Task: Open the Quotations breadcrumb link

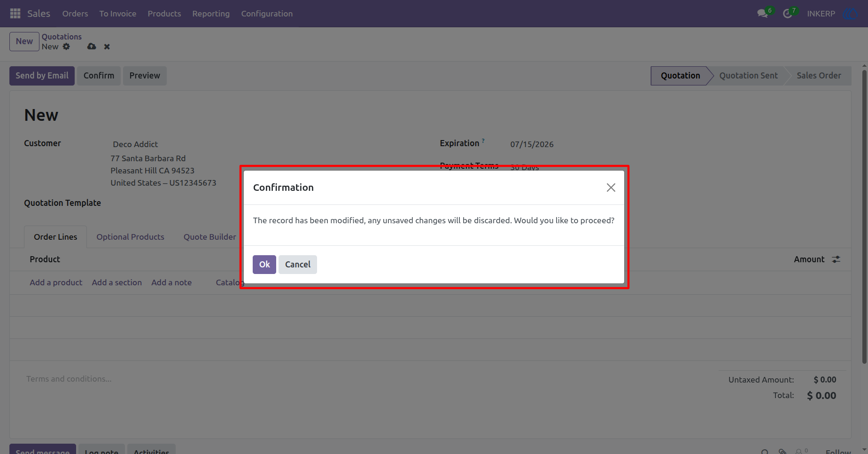Action: 62,37
